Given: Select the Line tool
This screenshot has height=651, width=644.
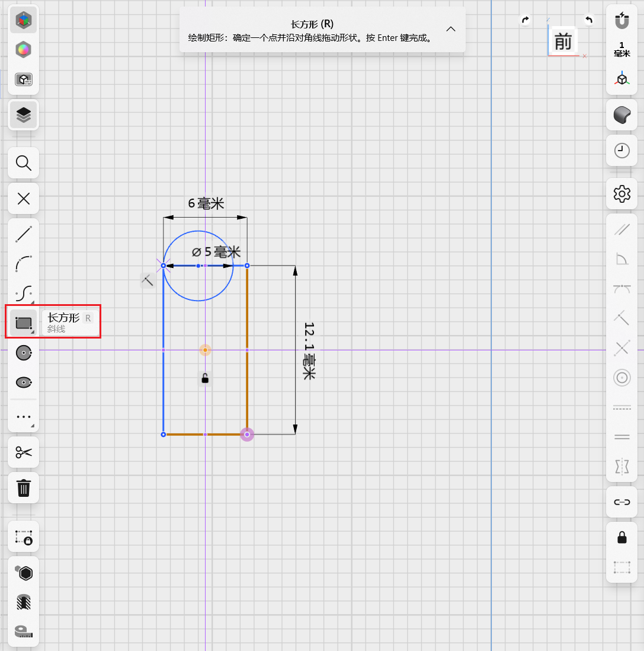Looking at the screenshot, I should click(23, 234).
